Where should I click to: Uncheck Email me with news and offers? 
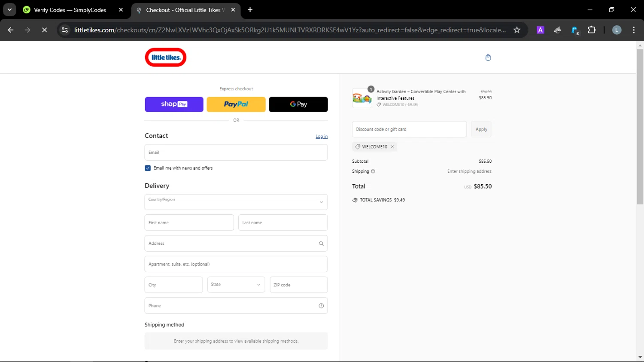tap(148, 168)
